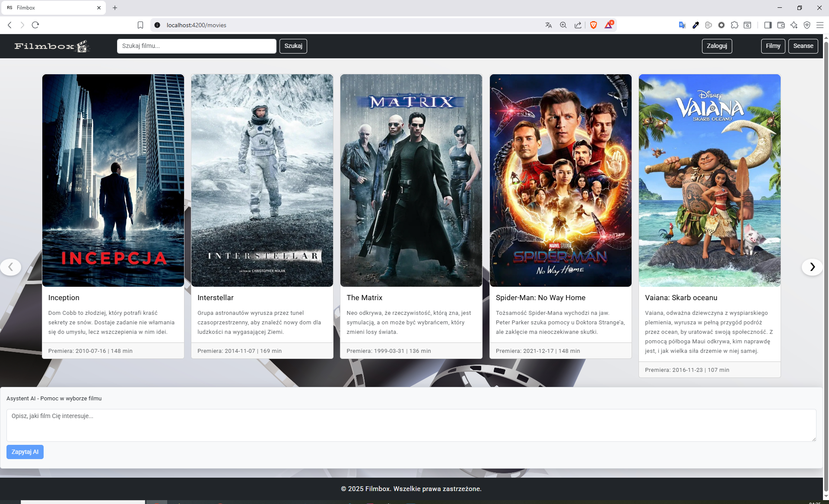Click the browser forward arrow

22,25
